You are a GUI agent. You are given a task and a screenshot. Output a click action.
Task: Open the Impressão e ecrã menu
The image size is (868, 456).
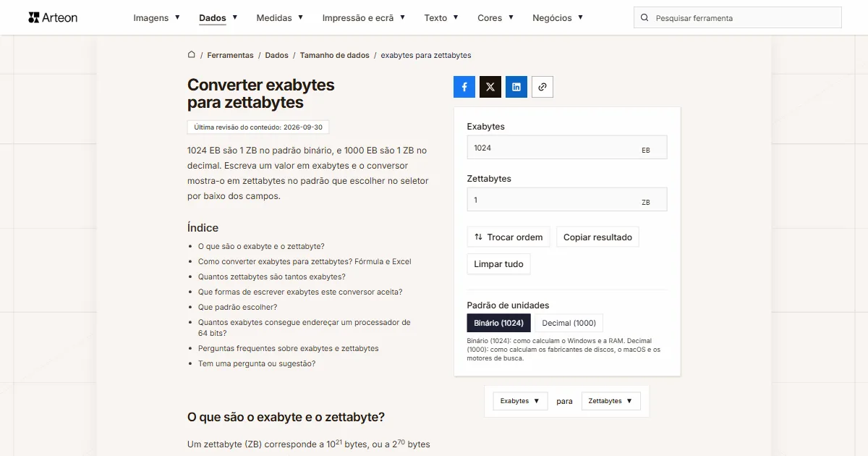coord(364,18)
